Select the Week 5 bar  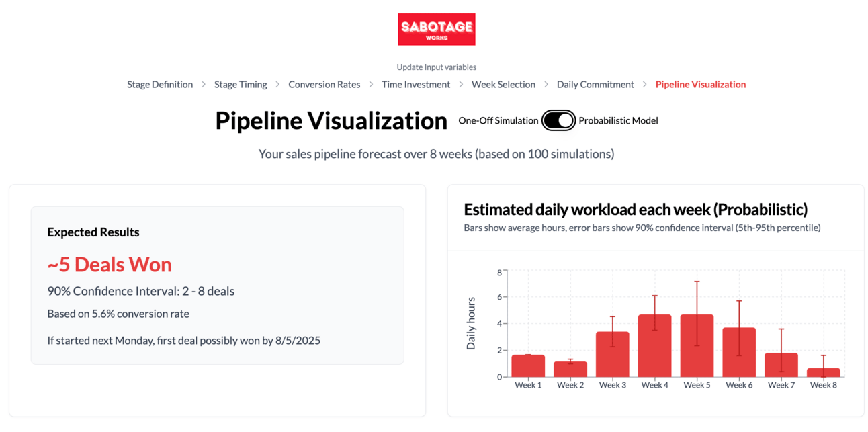(697, 346)
